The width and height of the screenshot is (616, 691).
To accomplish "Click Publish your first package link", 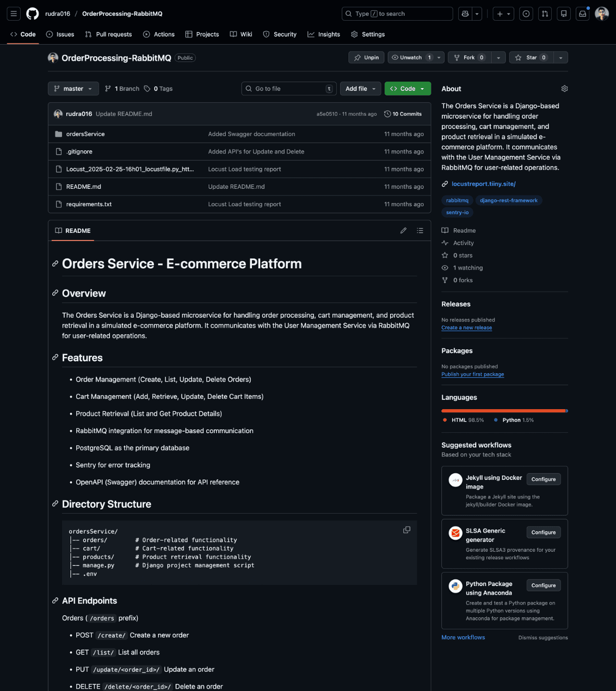I will [x=472, y=374].
